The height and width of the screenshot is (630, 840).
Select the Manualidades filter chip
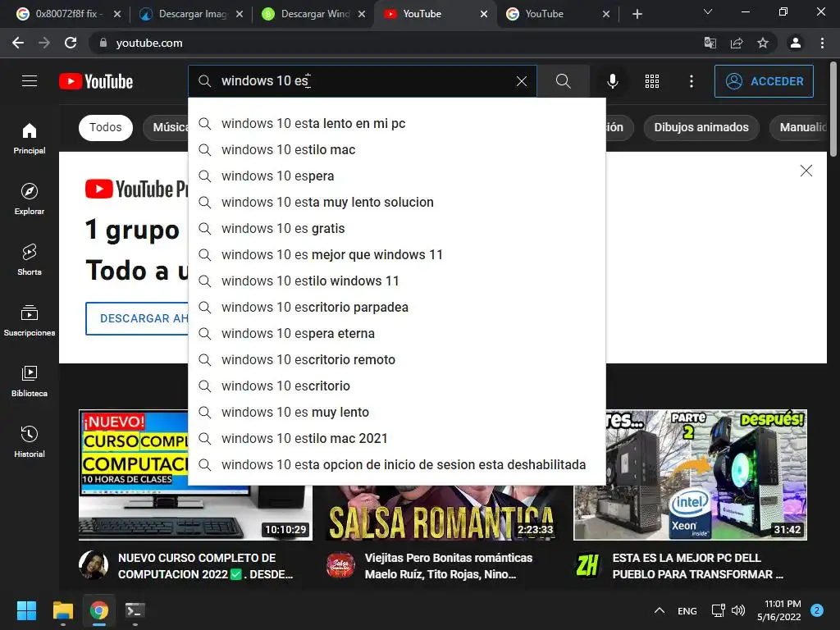coord(799,127)
